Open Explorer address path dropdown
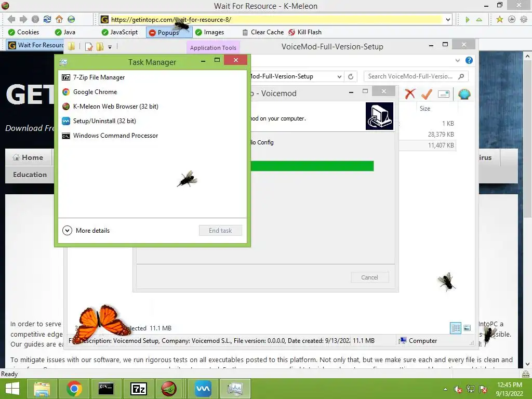 coord(339,77)
